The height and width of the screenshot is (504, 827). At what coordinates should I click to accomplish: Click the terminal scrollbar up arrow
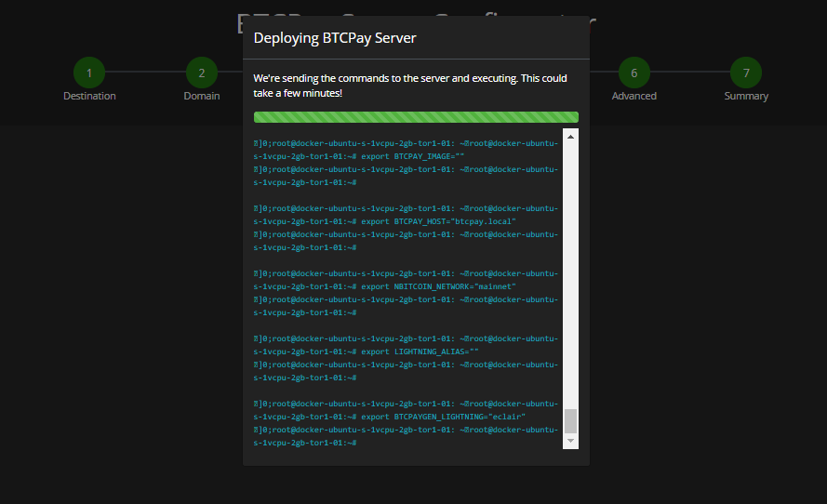point(571,137)
